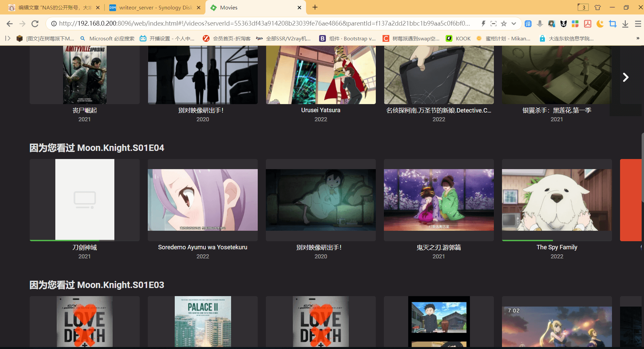Open the 名侦探柯南 万圣节的新娘 thumbnail

pyautogui.click(x=439, y=75)
